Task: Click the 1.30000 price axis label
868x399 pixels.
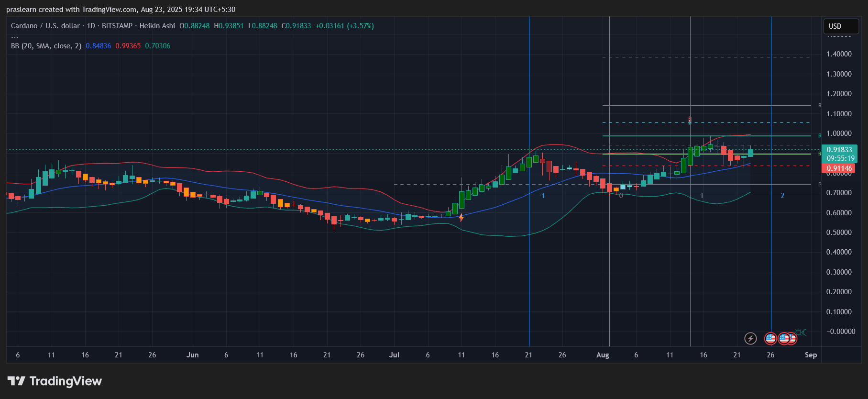Action: [x=839, y=74]
